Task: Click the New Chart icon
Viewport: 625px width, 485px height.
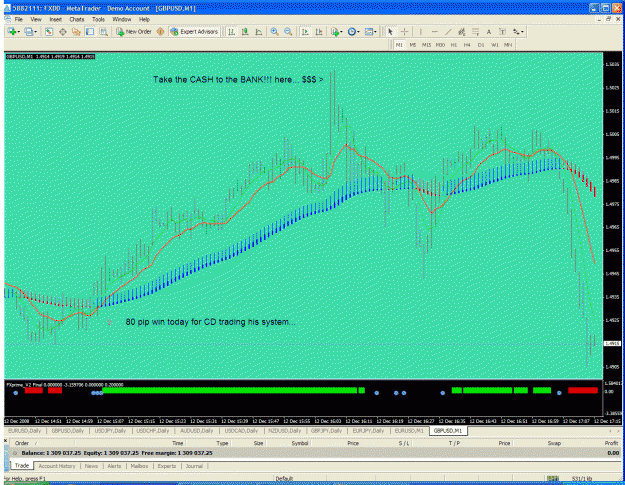Action: pos(12,32)
